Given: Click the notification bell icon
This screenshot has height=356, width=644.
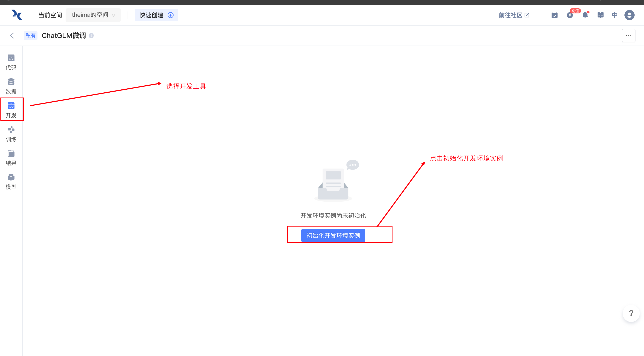Looking at the screenshot, I should click(x=585, y=15).
